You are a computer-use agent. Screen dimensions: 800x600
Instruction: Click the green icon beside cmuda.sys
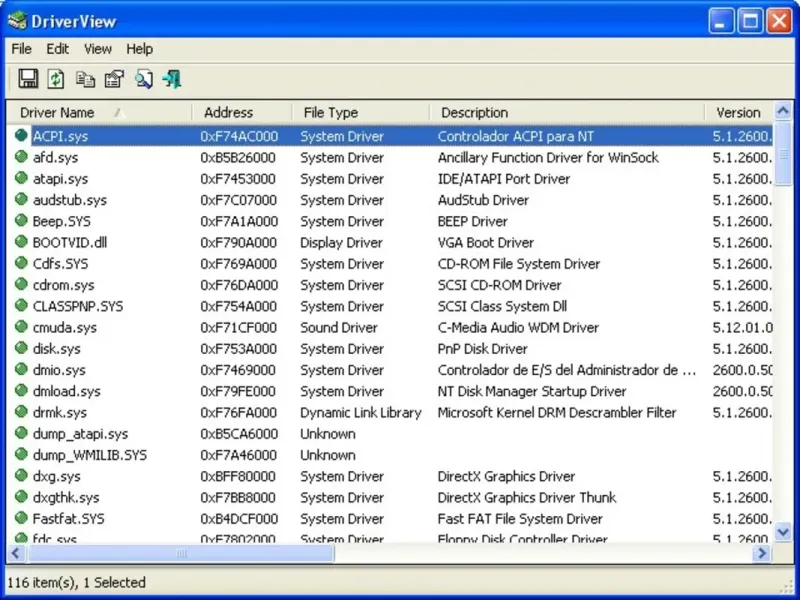pos(21,327)
